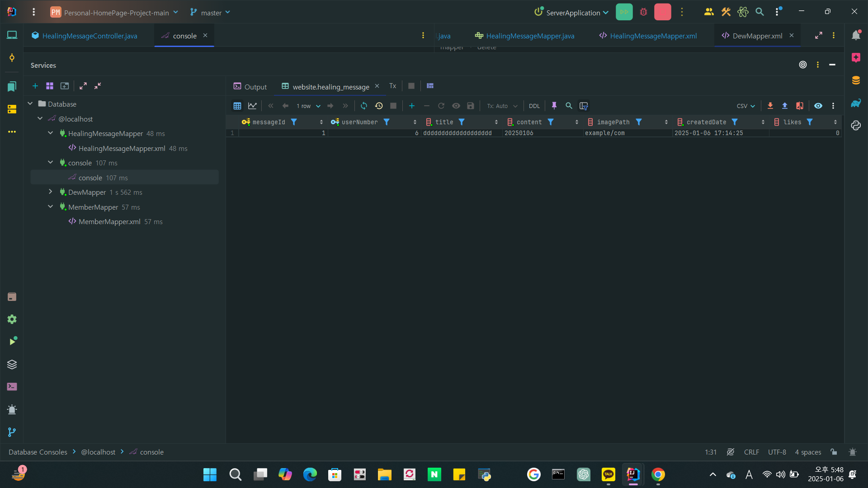
Task: Expand the DewMapper tree node
Action: 51,192
